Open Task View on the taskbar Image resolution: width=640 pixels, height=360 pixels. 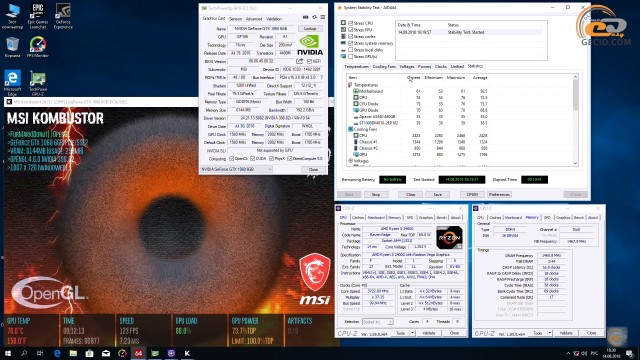40,353
